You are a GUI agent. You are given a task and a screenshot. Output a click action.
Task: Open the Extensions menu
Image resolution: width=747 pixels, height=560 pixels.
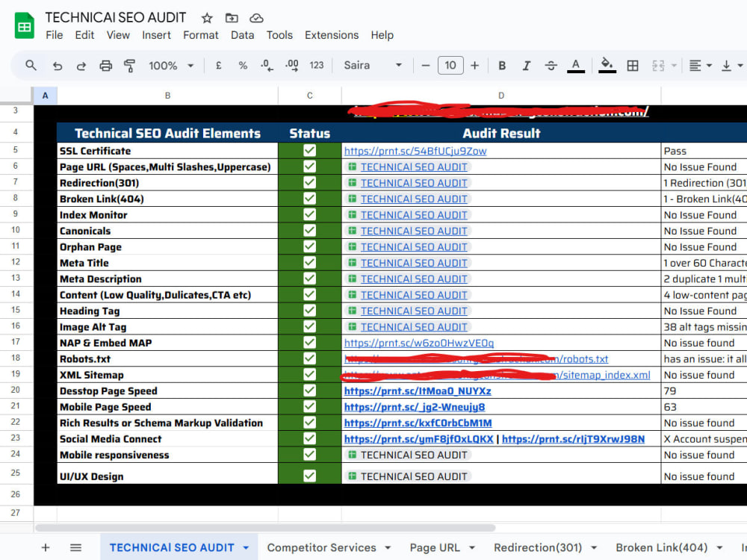tap(332, 35)
